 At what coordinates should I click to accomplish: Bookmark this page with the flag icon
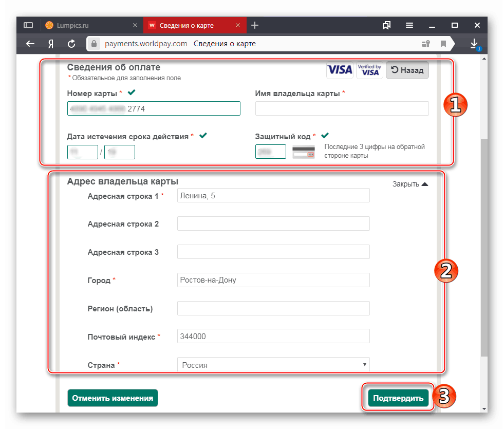tap(443, 44)
